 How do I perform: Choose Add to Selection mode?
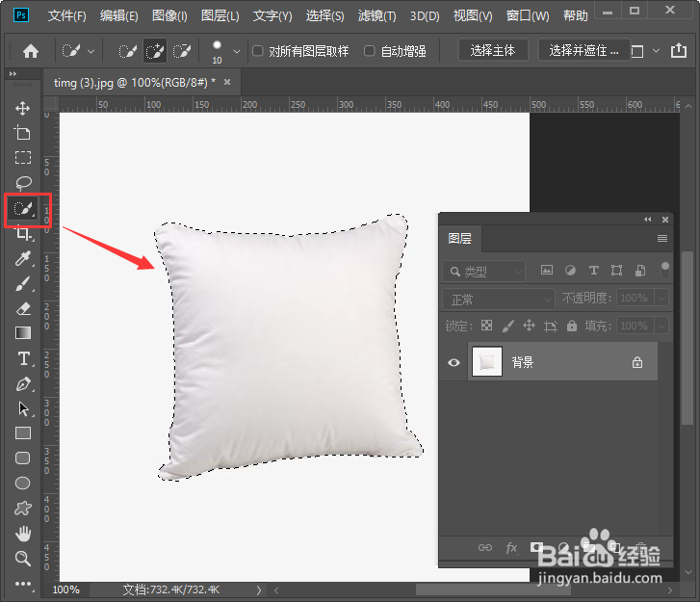coord(155,51)
